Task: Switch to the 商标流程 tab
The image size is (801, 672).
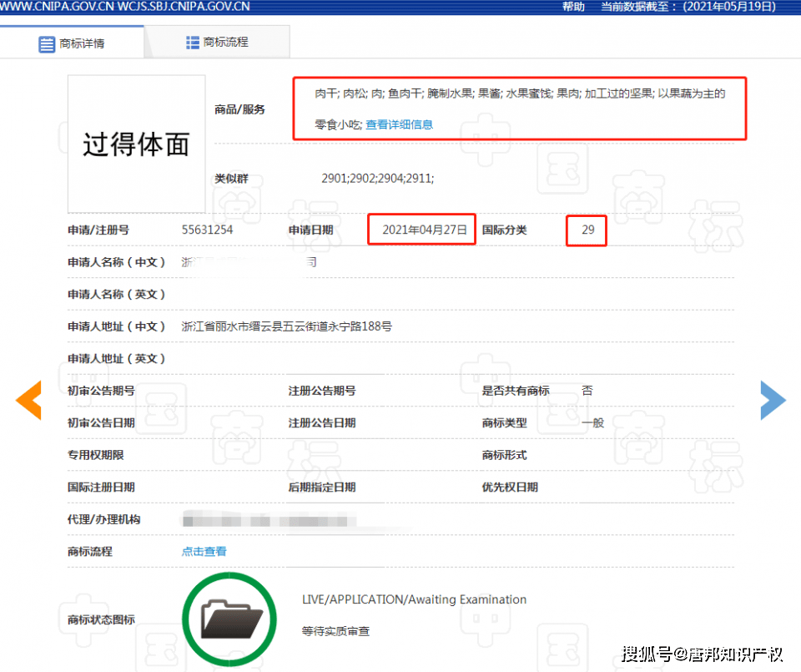Action: click(217, 42)
